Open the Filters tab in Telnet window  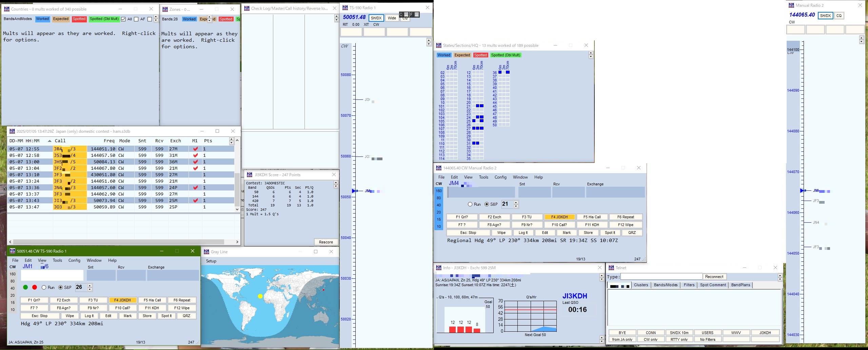689,285
